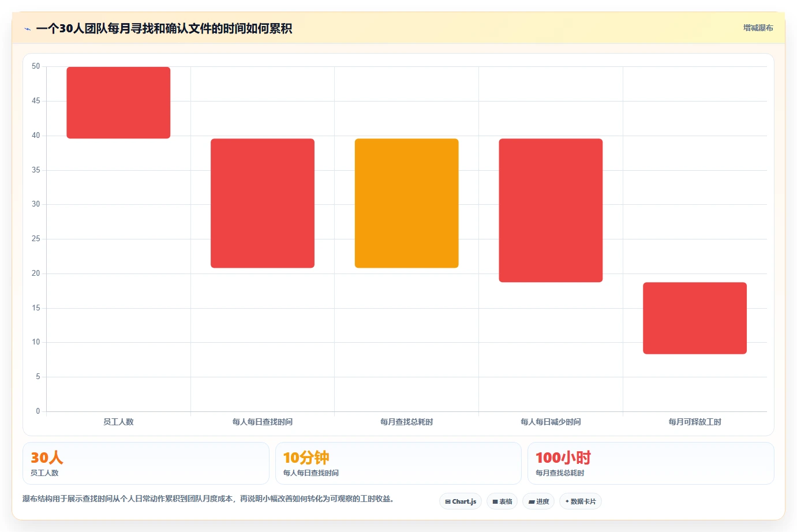Viewport: 797px width, 532px height.
Task: Click the red bar for 每月可释放工时
Action: point(695,318)
